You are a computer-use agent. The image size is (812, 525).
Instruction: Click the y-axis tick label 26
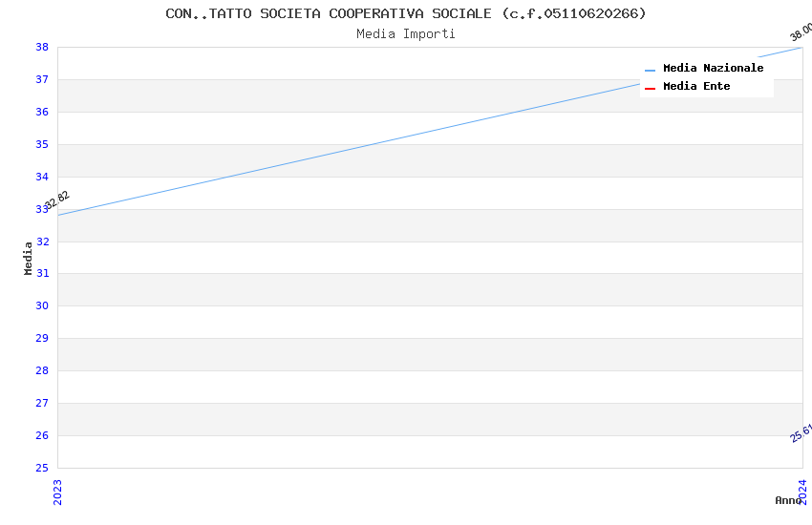click(x=42, y=435)
